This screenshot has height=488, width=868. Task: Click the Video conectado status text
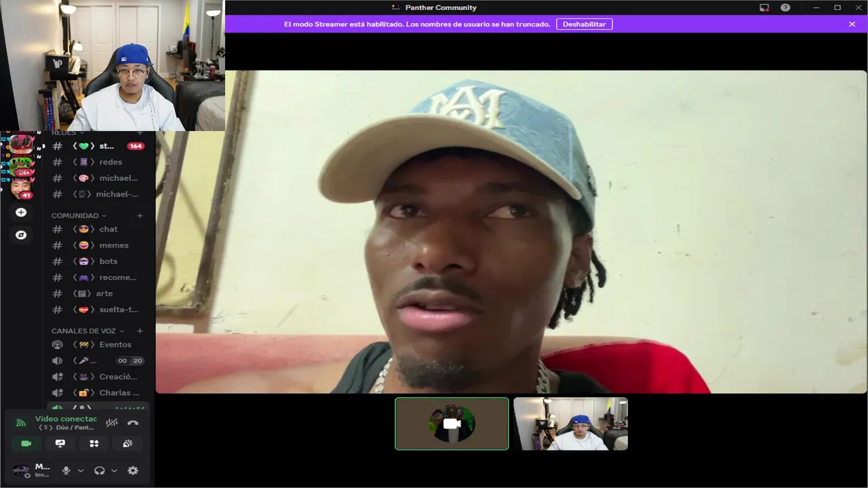pos(66,419)
